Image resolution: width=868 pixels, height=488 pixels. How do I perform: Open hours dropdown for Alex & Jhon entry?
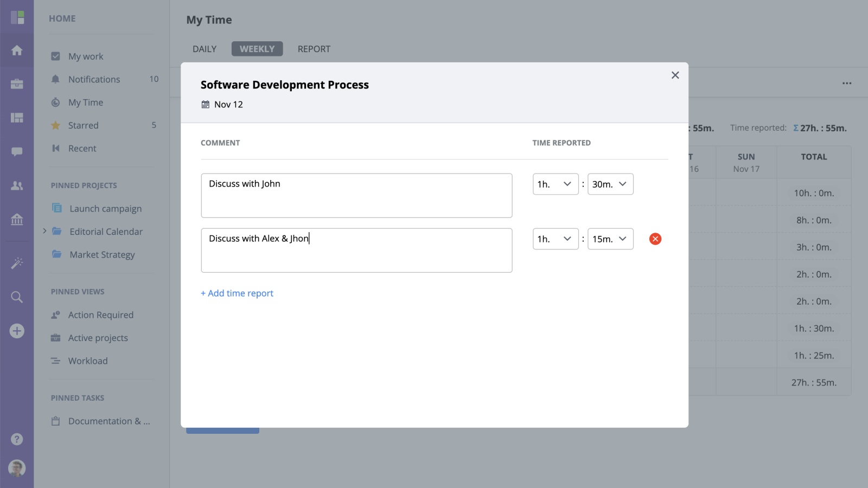[556, 239]
